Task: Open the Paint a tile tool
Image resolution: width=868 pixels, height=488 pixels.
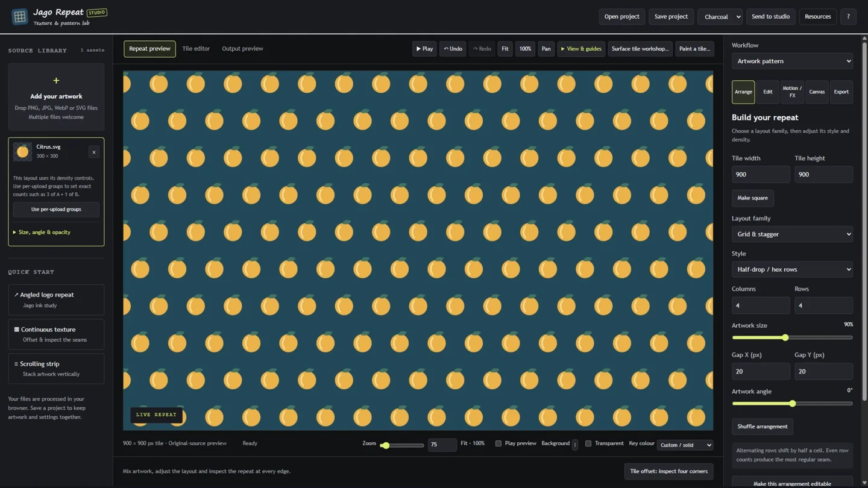Action: (x=694, y=49)
